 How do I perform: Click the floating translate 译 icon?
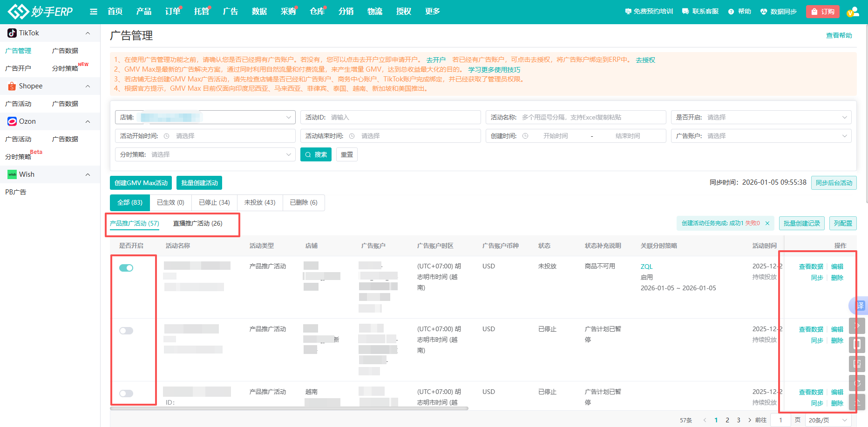(860, 306)
